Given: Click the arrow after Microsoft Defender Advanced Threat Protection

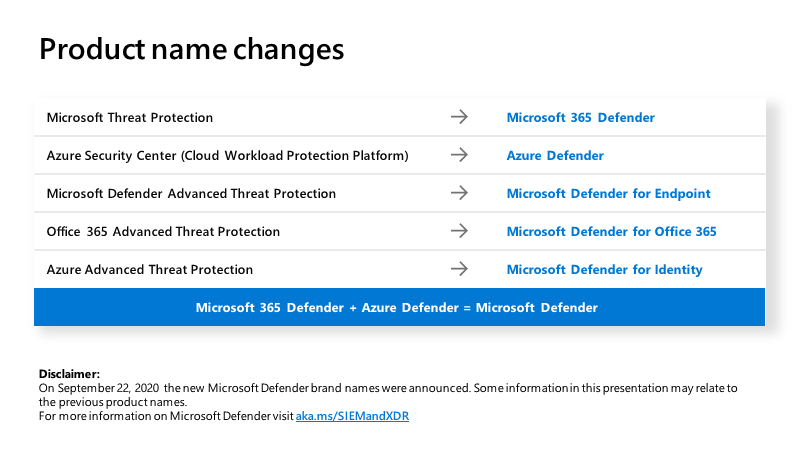Looking at the screenshot, I should pos(459,193).
